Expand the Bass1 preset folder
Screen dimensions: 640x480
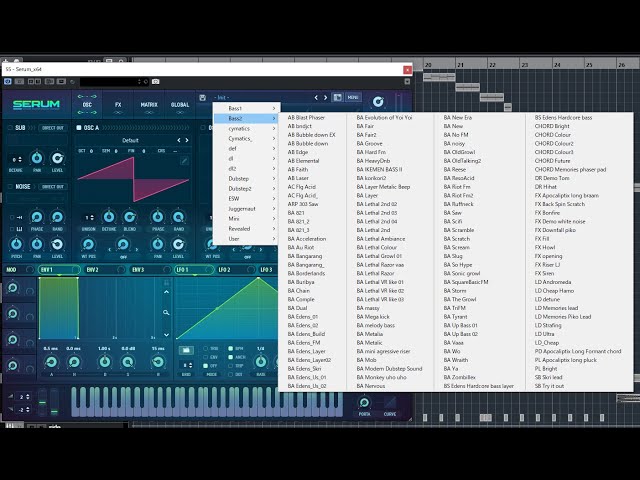247,108
